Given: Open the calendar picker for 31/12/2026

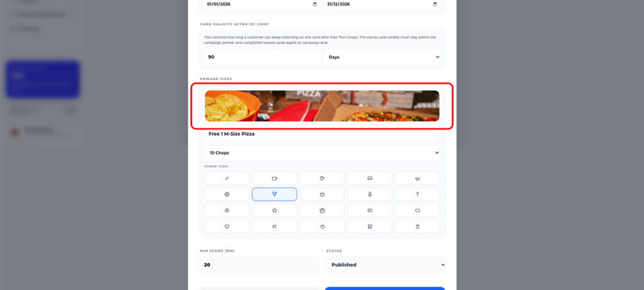Looking at the screenshot, I should (x=435, y=4).
